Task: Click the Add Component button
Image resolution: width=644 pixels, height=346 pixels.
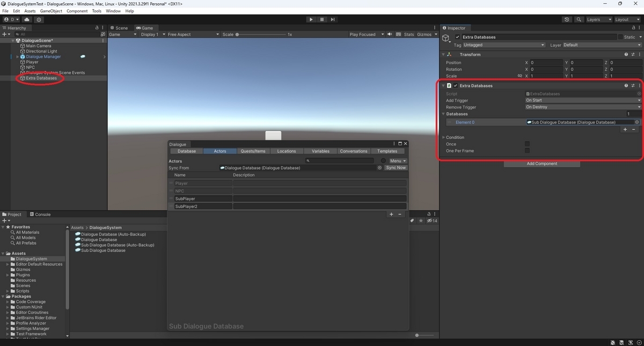Action: [x=541, y=164]
